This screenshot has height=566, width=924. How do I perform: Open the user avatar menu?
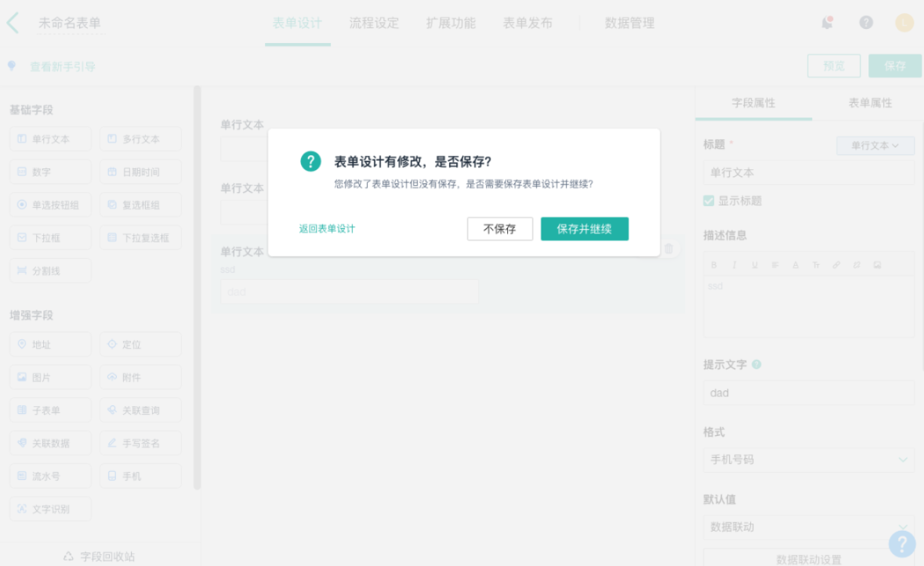[x=904, y=23]
